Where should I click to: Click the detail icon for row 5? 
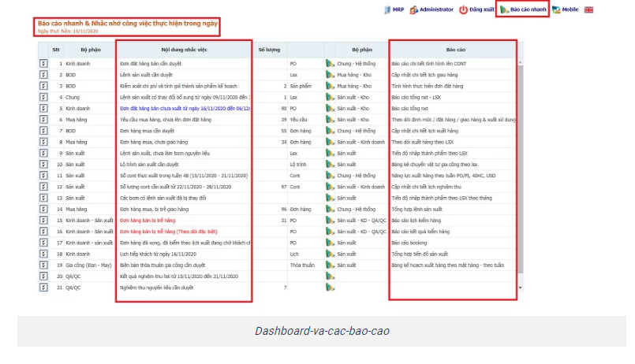(43, 107)
